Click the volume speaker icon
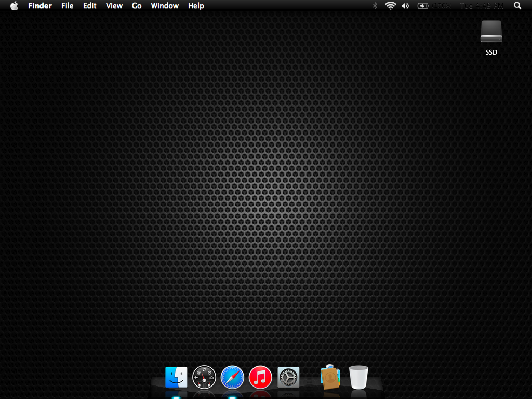The height and width of the screenshot is (399, 532). (x=405, y=6)
